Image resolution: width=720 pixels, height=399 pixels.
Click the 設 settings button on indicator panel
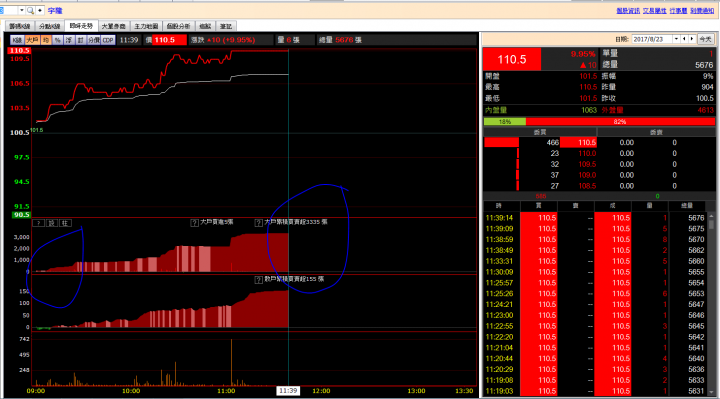(x=51, y=223)
